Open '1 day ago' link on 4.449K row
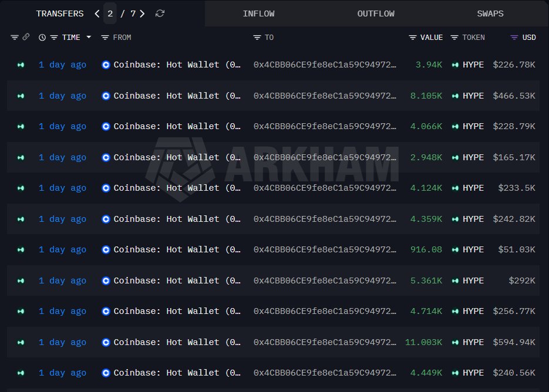549x392 pixels. tap(62, 373)
